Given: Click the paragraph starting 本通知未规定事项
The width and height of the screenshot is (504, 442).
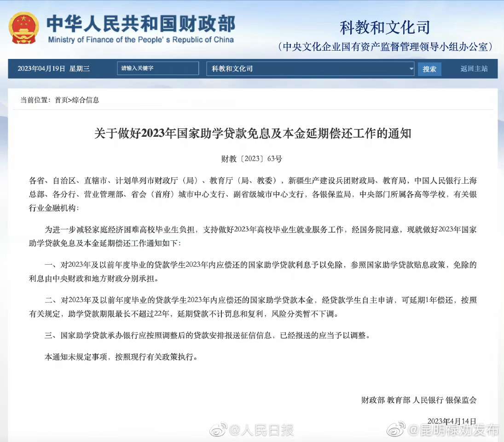Looking at the screenshot, I should point(121,357).
